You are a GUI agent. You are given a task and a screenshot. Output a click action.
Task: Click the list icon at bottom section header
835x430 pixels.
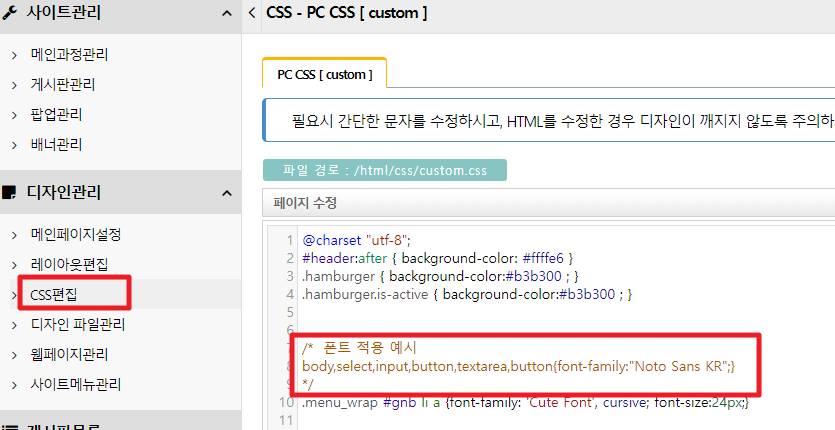pyautogui.click(x=10, y=423)
